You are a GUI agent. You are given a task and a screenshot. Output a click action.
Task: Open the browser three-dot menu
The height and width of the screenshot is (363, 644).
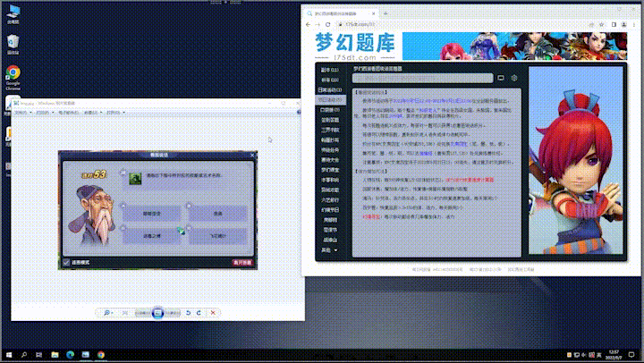(634, 25)
